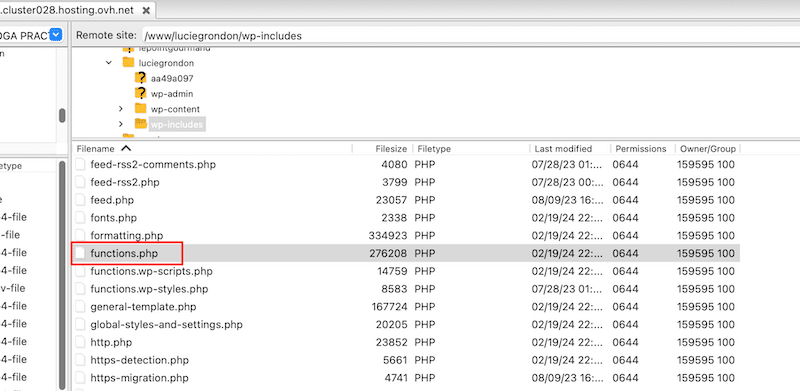The image size is (800, 391).
Task: Click the wp-admin unknown folder icon
Action: (x=141, y=93)
